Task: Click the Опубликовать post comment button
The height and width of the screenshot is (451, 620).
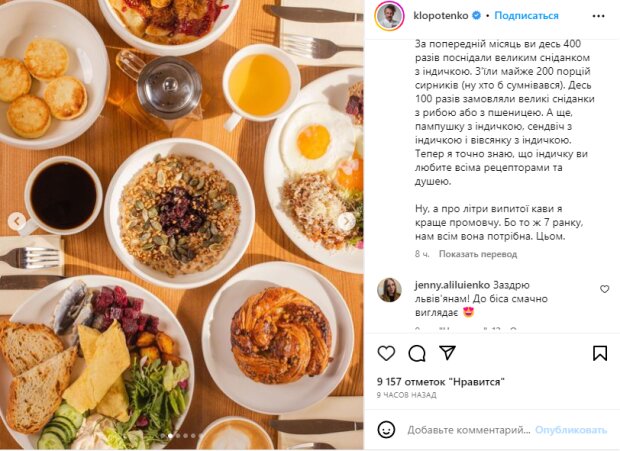Action: click(x=571, y=430)
